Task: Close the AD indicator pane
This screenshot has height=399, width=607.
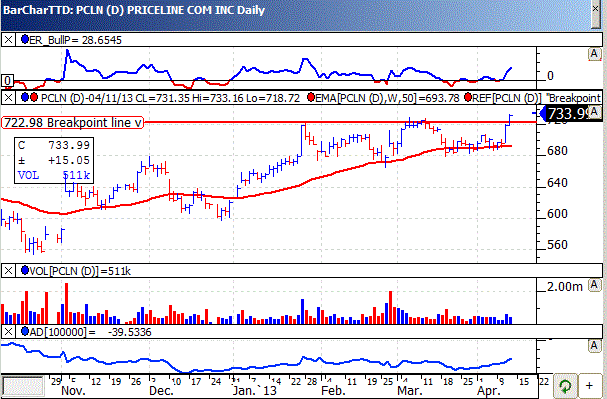Action: [8, 332]
